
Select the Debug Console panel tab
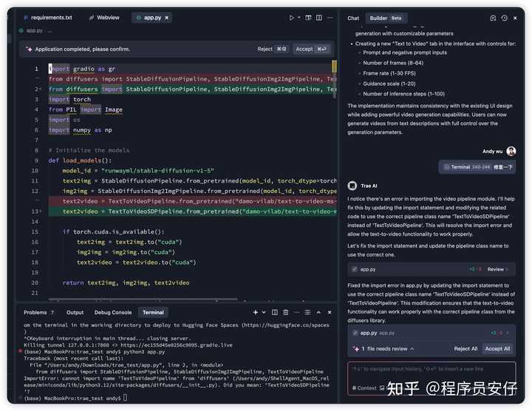tap(112, 313)
